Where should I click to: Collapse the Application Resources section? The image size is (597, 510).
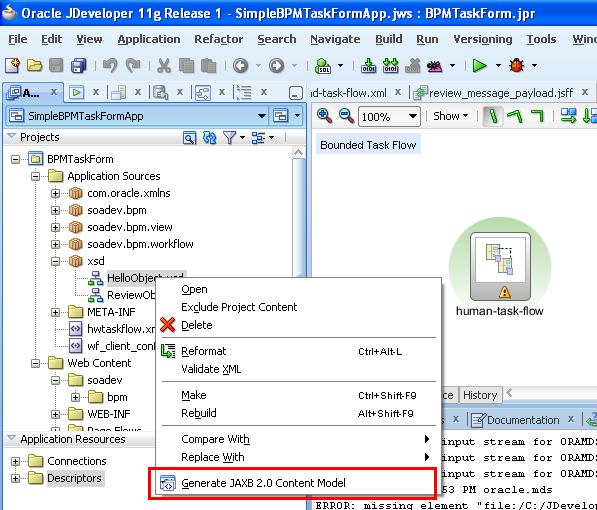(12, 438)
